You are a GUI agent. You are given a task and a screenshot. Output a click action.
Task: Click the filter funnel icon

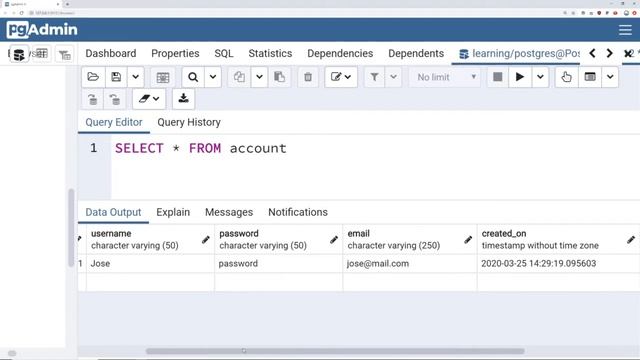374,77
